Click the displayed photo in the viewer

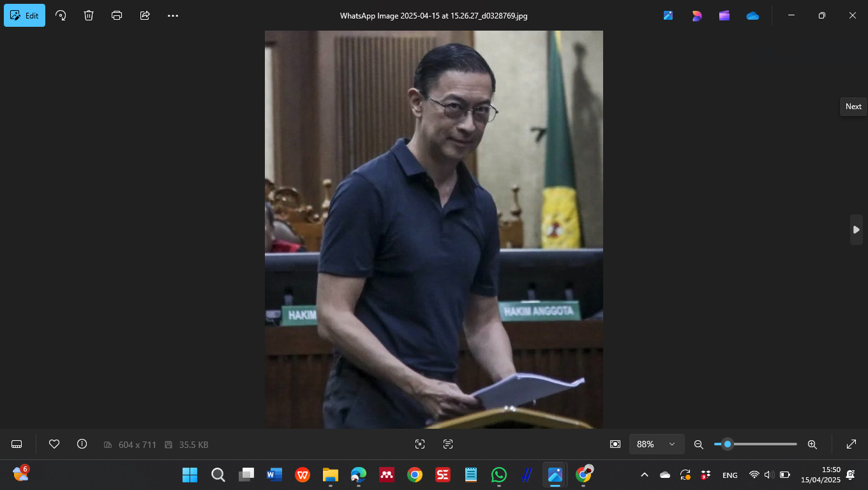(434, 230)
